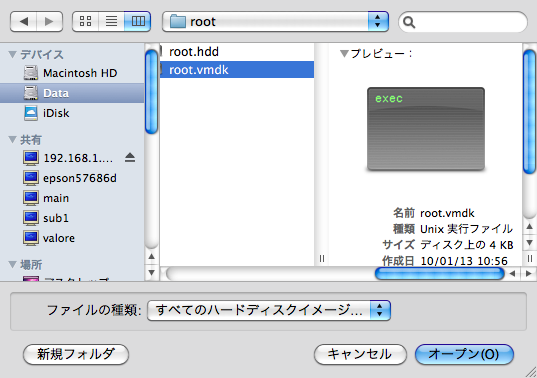
Task: Open the ファイルの種類 dropdown
Action: click(x=269, y=311)
